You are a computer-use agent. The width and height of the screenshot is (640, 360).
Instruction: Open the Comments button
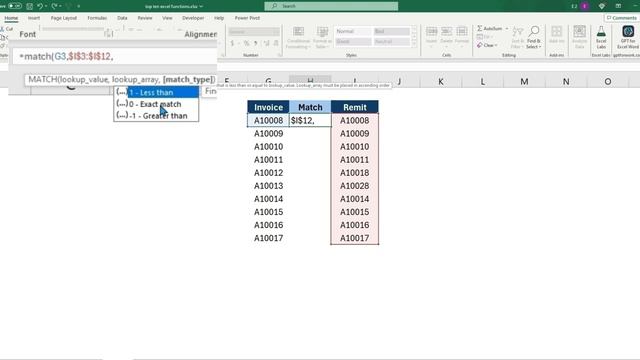click(622, 18)
